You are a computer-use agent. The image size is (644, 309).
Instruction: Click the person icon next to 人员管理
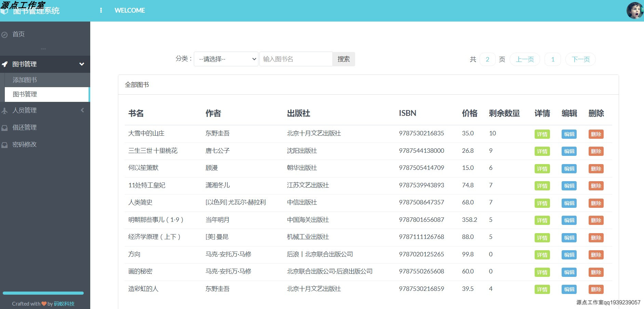4,110
